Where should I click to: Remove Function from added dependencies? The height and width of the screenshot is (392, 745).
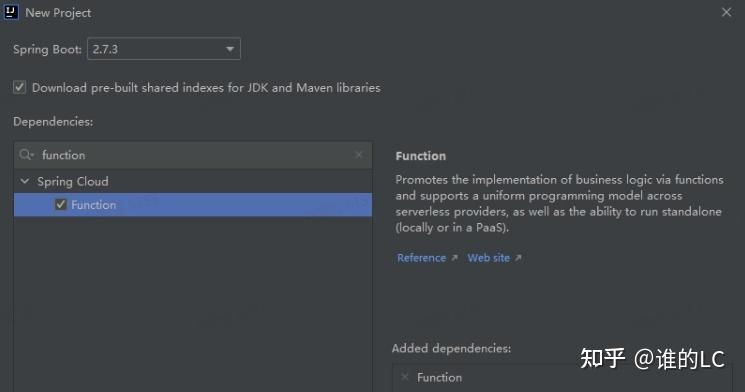405,377
